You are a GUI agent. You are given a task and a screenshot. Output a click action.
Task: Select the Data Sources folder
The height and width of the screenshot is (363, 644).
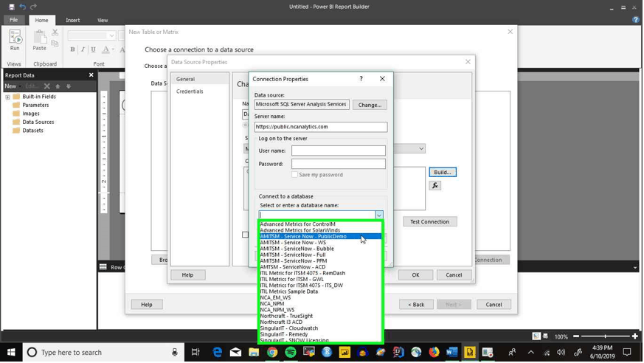33,122
